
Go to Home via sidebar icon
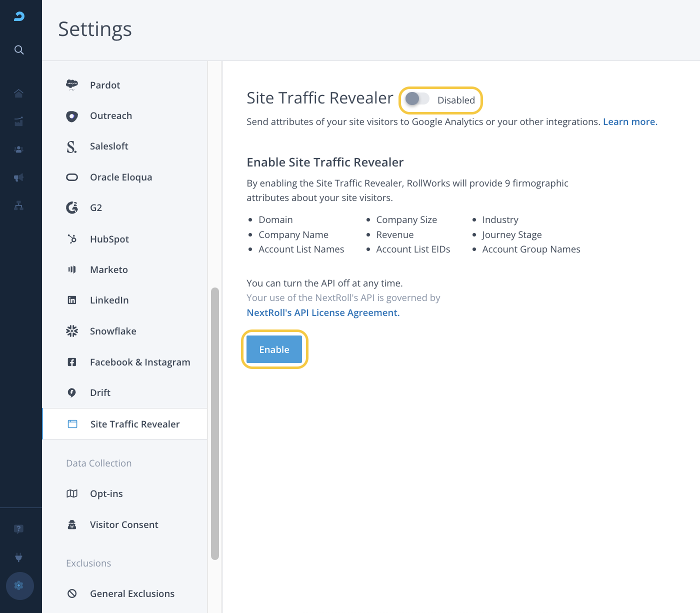coord(19,93)
